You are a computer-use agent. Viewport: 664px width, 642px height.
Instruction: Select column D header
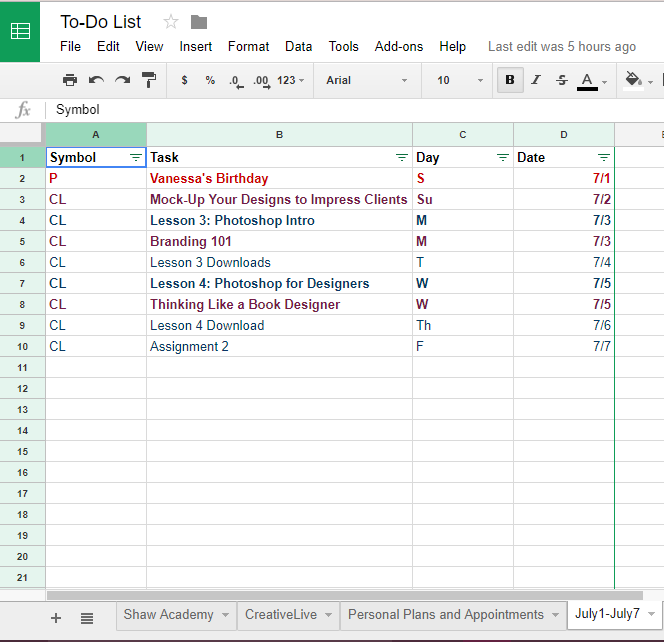pos(564,135)
